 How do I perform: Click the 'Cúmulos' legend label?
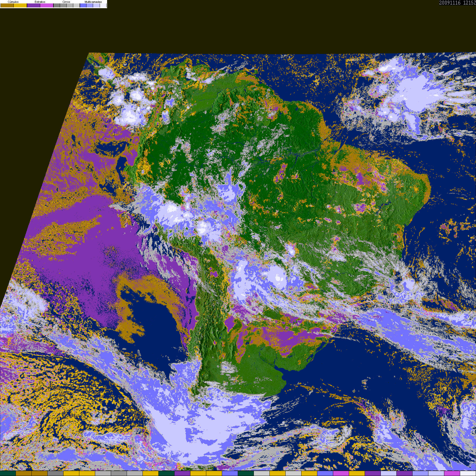13,2
